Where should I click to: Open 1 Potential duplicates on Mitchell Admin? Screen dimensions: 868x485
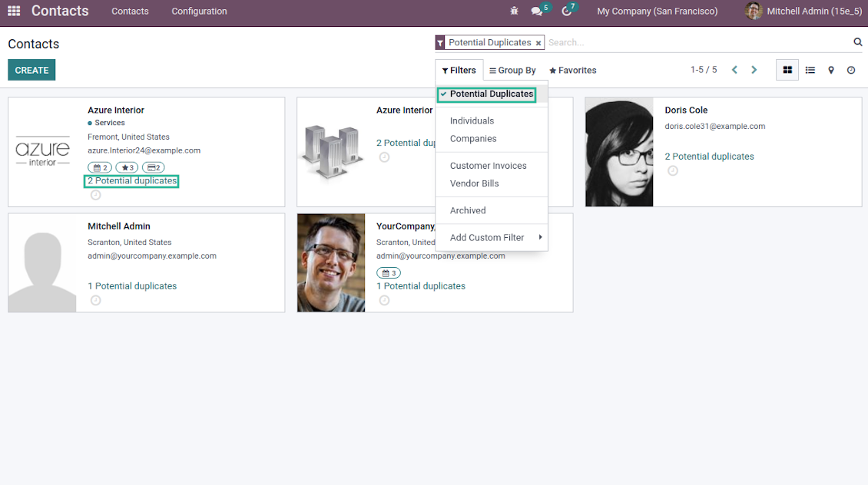click(x=132, y=286)
